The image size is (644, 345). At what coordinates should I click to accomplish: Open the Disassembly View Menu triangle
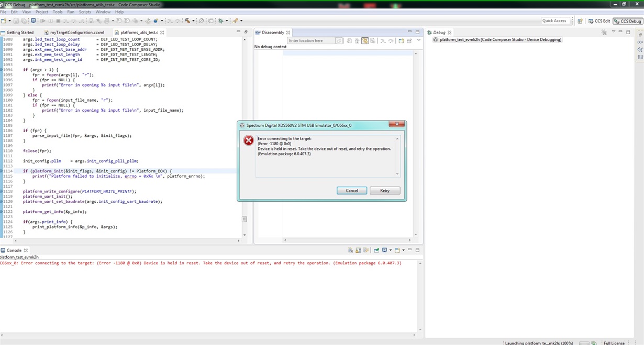click(419, 40)
